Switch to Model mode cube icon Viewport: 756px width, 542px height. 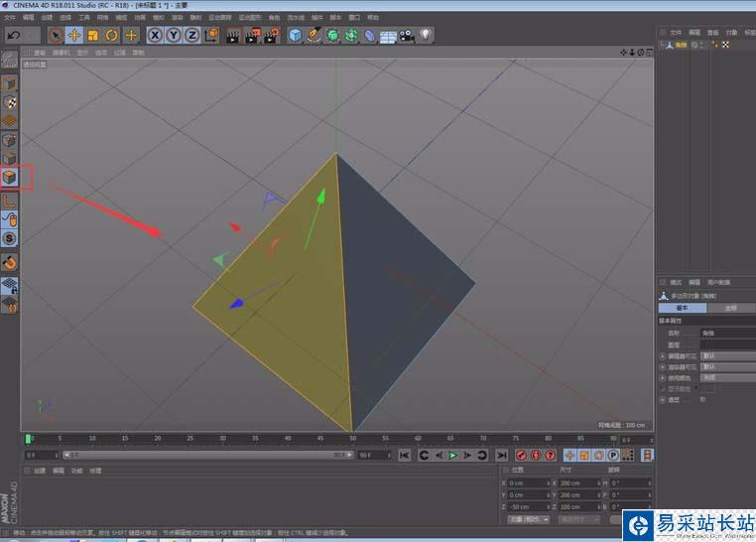tap(10, 84)
